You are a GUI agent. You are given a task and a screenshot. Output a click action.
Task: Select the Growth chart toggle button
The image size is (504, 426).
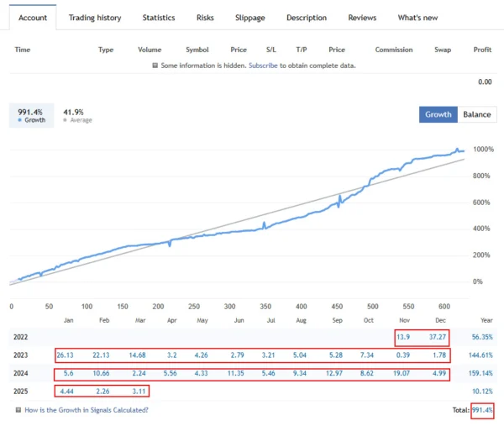coord(438,114)
